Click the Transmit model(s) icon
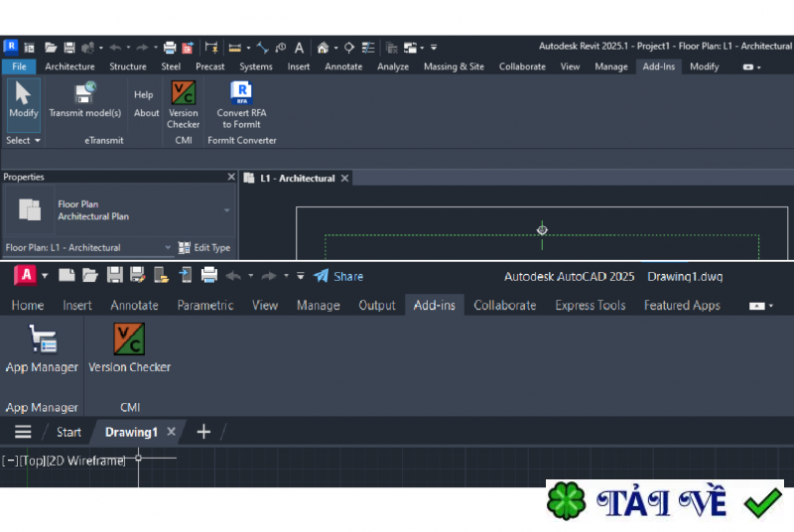Viewport: 794px width, 532px height. pyautogui.click(x=84, y=99)
